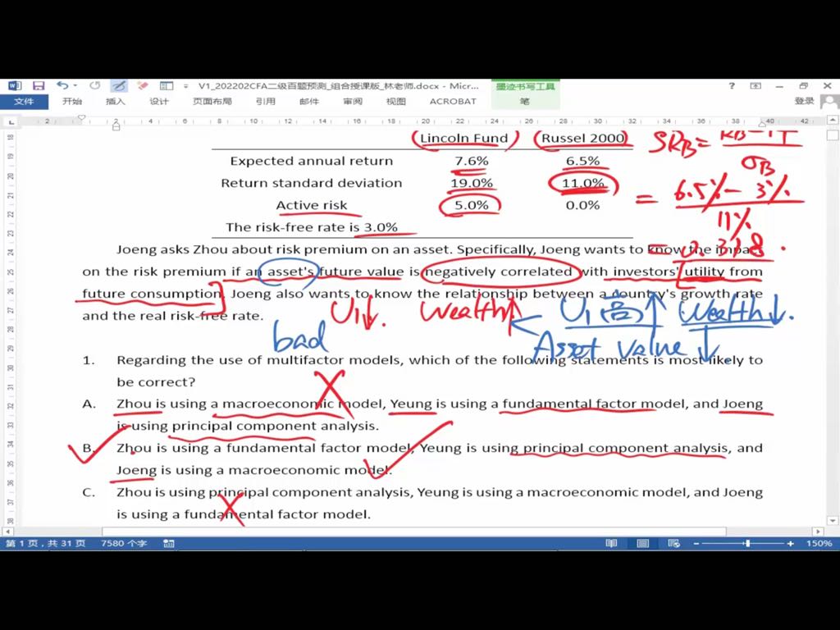
Task: Click the zoom slider handle
Action: [x=746, y=543]
